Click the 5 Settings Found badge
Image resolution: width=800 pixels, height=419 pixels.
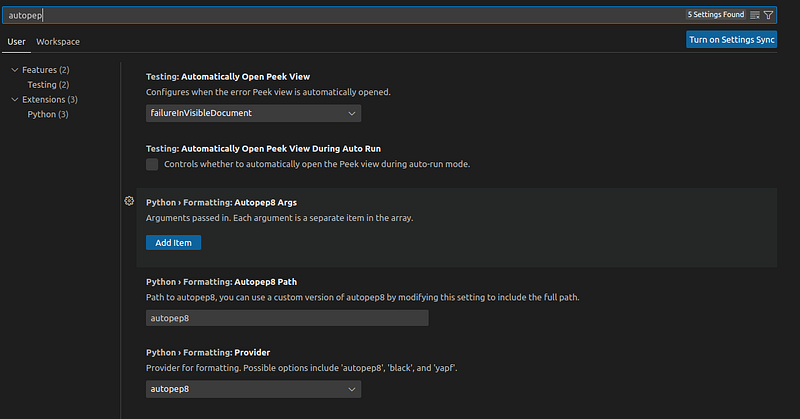tap(716, 14)
